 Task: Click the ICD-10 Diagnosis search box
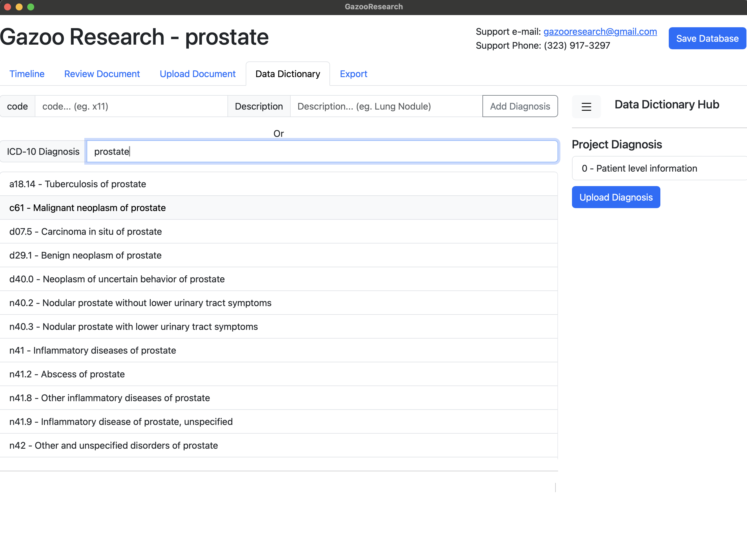(322, 152)
